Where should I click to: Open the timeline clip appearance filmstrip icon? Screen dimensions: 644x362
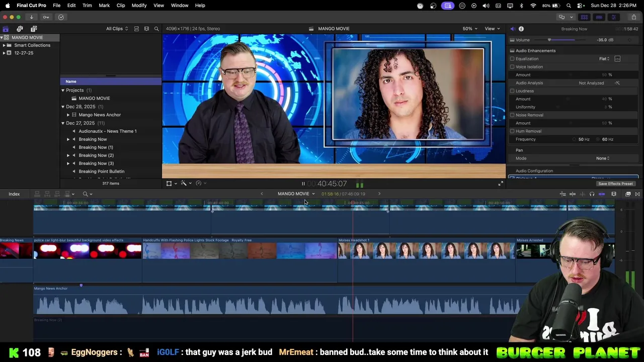614,194
